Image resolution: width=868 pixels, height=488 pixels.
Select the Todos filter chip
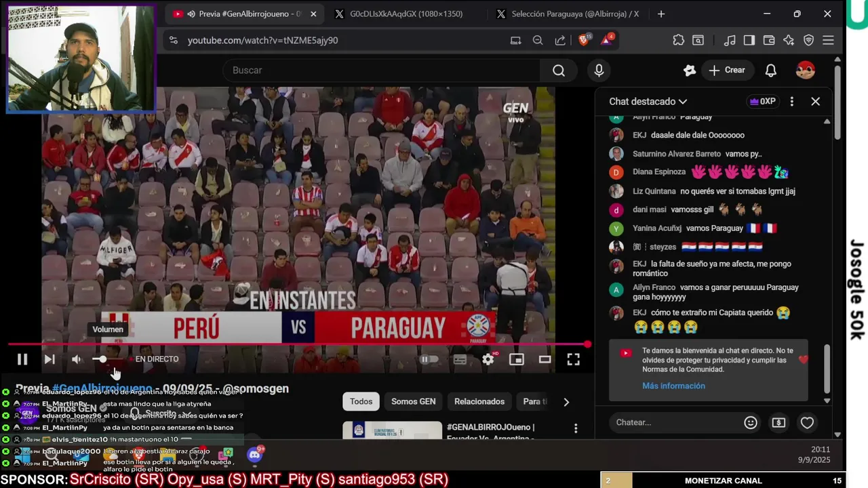pyautogui.click(x=361, y=402)
